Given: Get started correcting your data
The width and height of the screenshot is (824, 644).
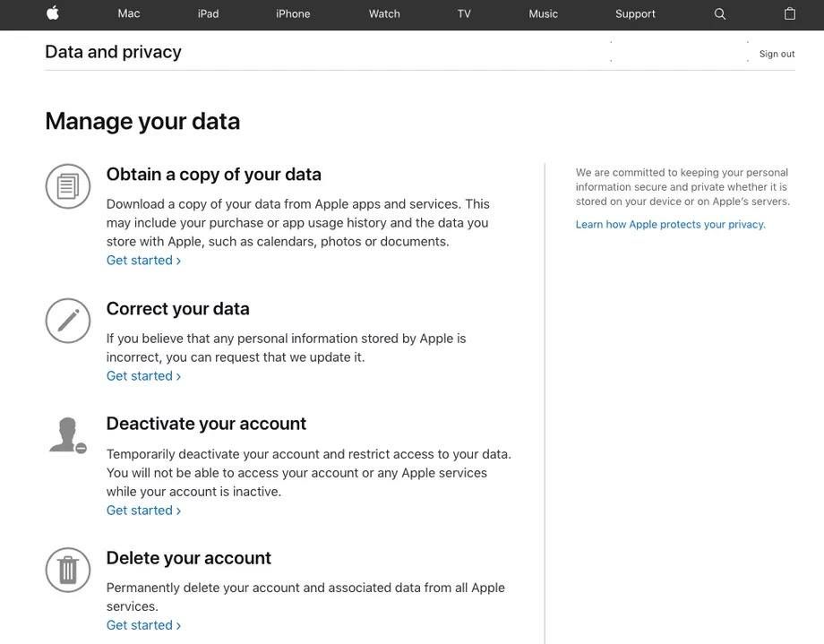Looking at the screenshot, I should [143, 376].
